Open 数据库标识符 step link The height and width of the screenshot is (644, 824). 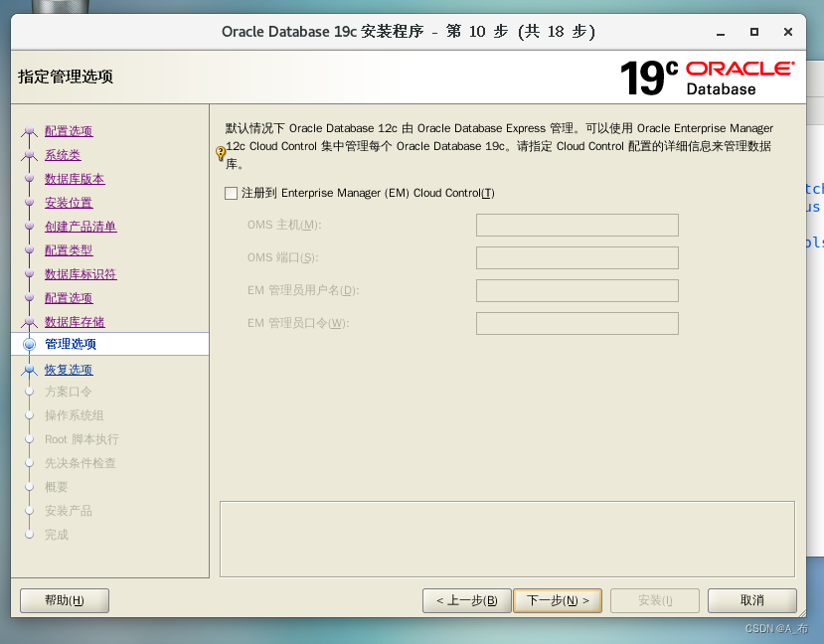coord(81,274)
